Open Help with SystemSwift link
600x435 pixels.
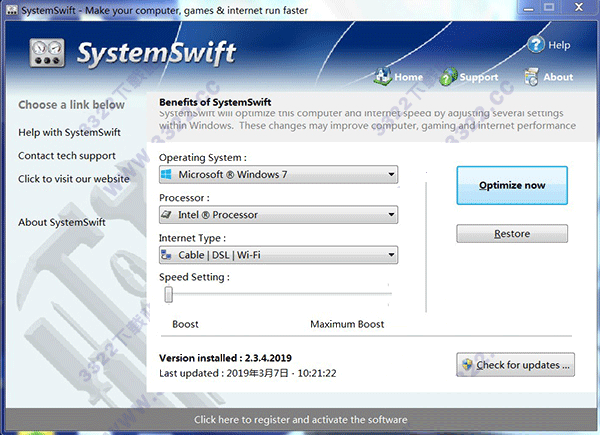point(69,132)
